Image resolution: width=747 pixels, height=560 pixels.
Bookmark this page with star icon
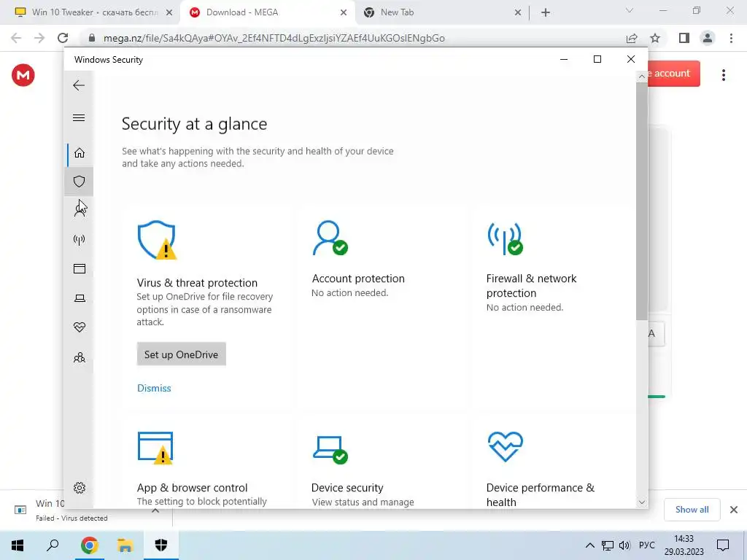tap(655, 38)
